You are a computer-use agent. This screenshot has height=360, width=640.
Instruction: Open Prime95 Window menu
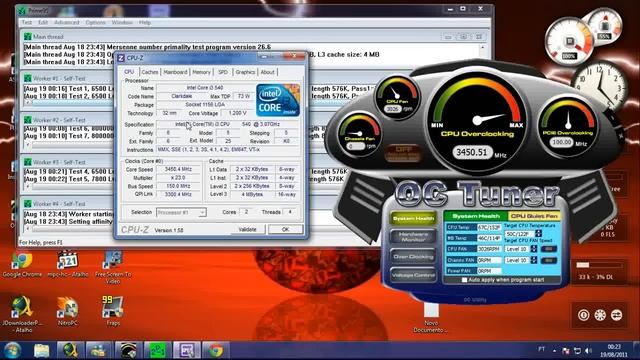(x=122, y=22)
